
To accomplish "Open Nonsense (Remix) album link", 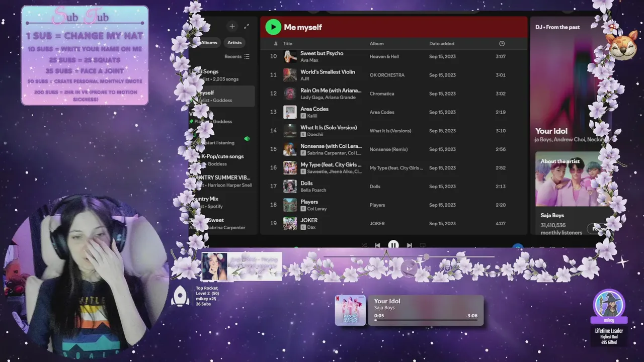I will click(388, 149).
